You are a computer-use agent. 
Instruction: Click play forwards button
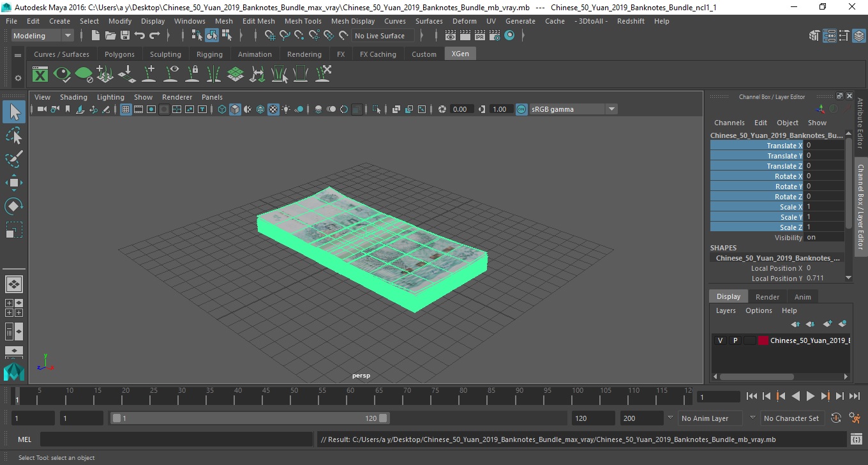point(810,396)
